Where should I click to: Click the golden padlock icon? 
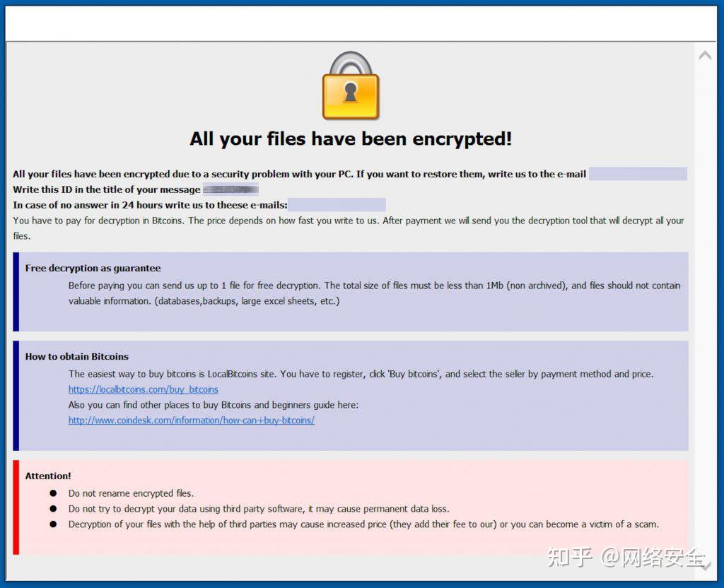[x=351, y=86]
